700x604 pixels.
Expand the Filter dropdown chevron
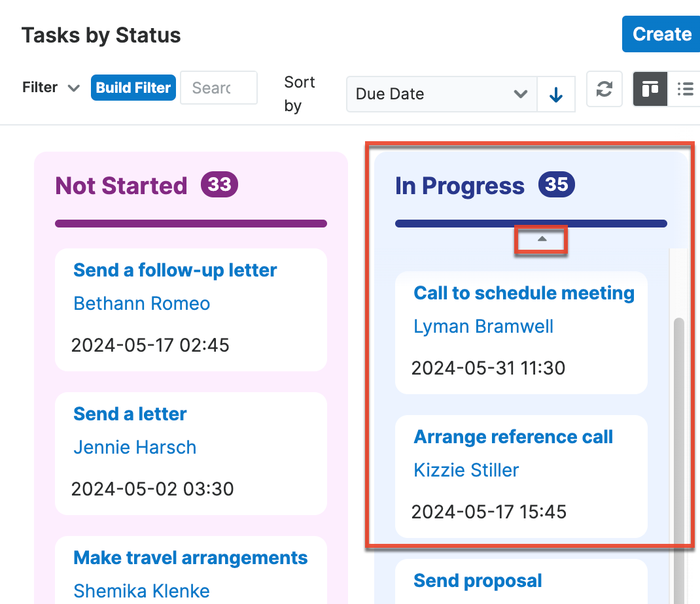74,88
